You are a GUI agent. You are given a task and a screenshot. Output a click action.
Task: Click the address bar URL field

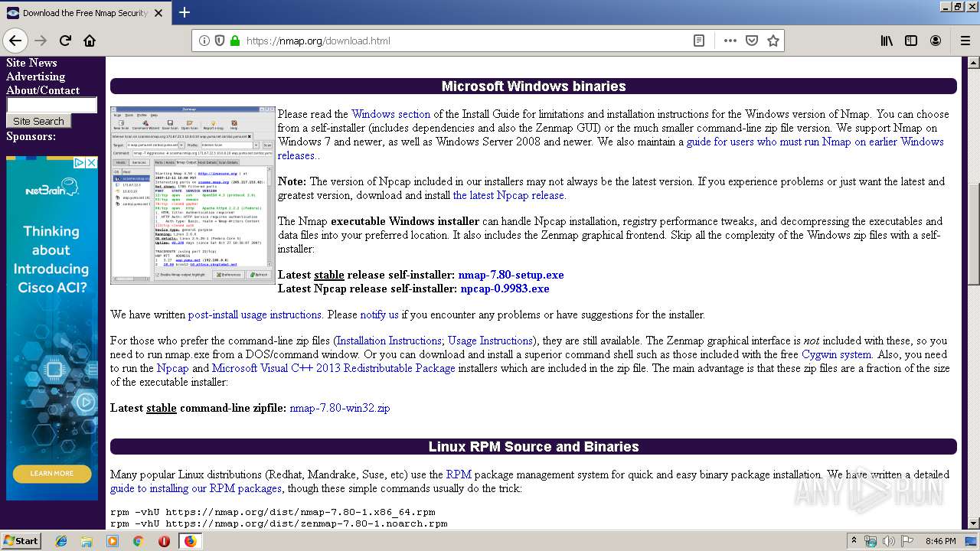467,41
